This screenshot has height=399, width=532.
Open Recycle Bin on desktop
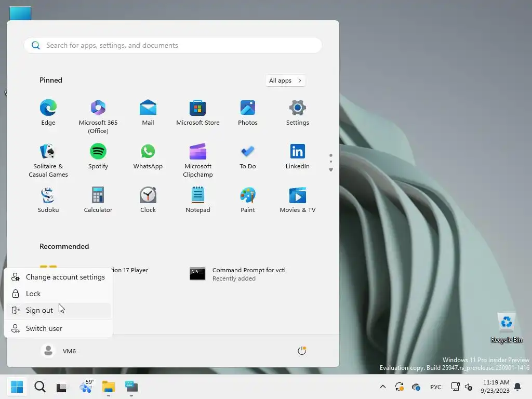506,328
